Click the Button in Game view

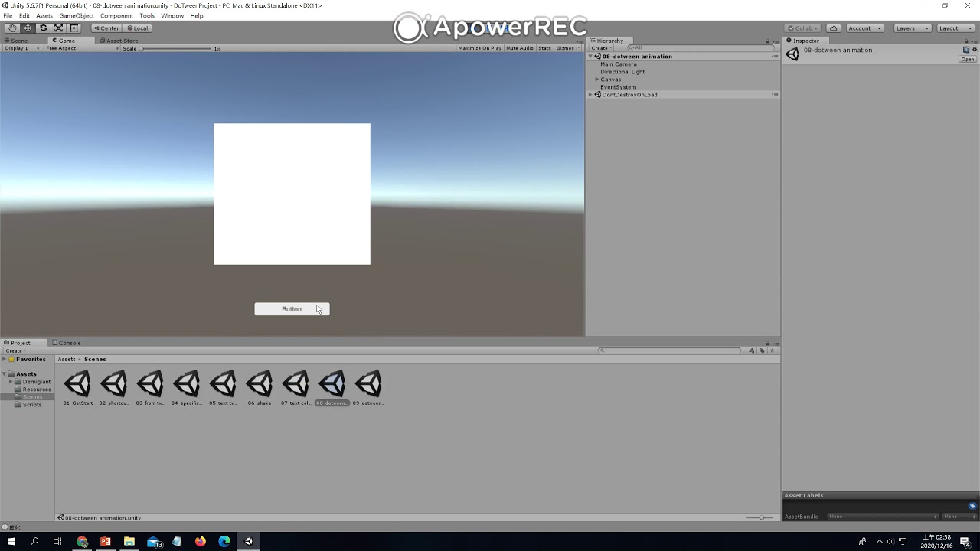pos(292,309)
